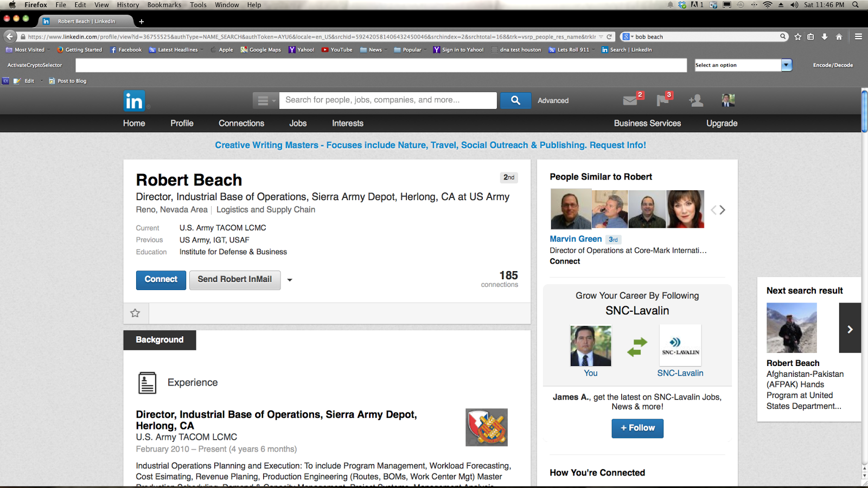Expand the Popular bookmarks folder
This screenshot has height=488, width=868.
411,50
